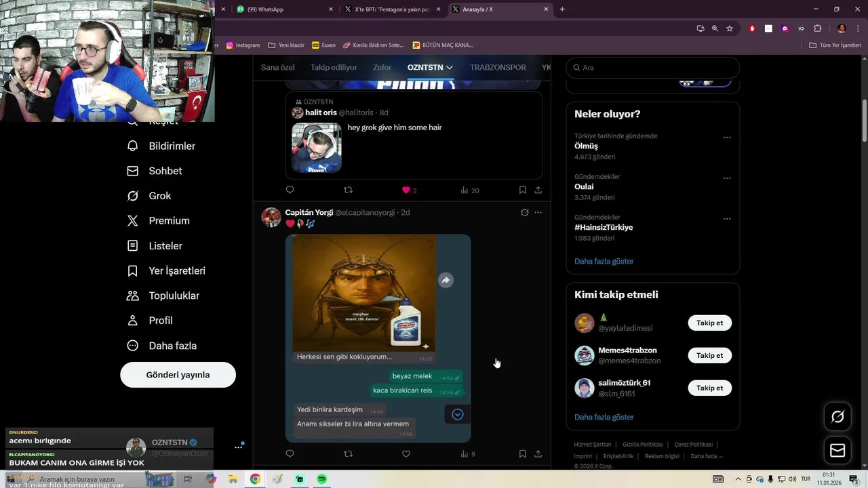Open Topluluklar communities

click(163, 296)
